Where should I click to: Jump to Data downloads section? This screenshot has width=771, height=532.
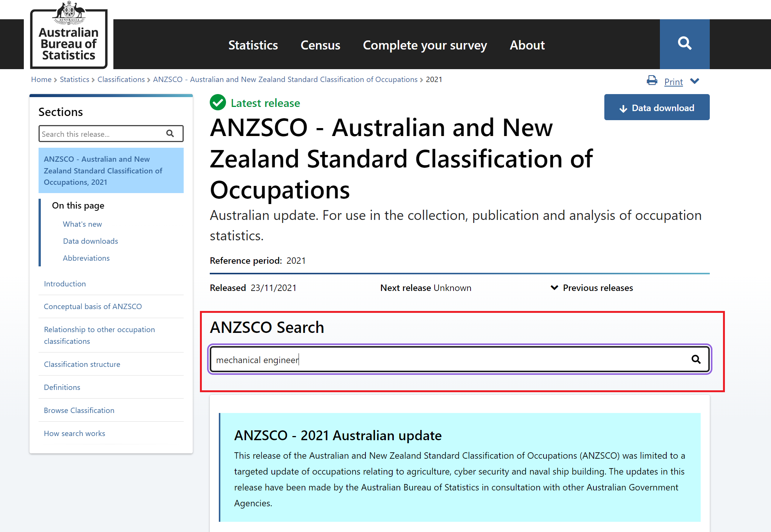pos(90,241)
